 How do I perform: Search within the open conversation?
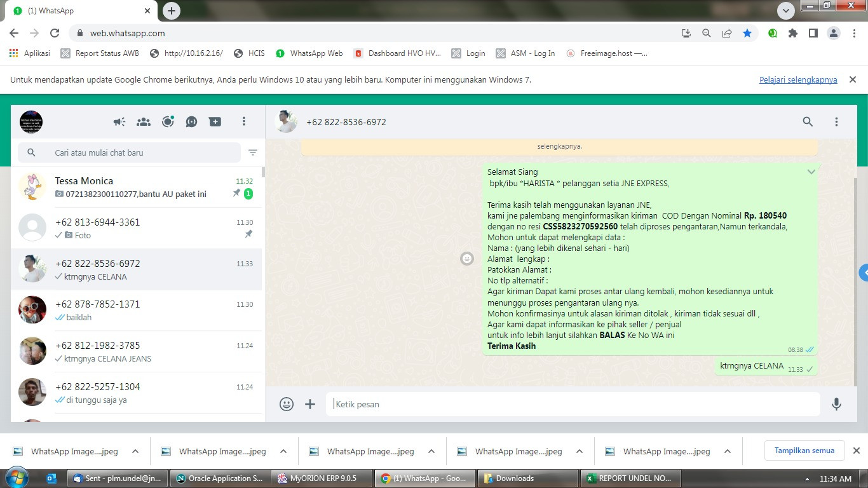808,121
